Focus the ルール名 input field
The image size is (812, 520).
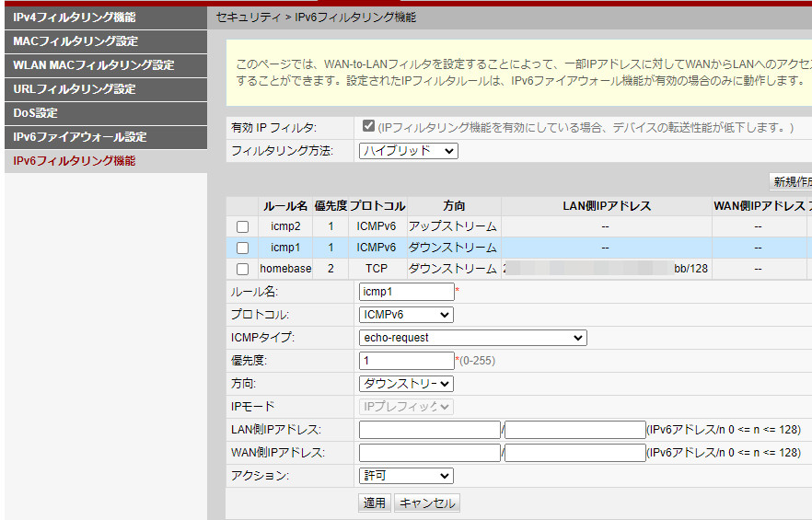[x=407, y=292]
